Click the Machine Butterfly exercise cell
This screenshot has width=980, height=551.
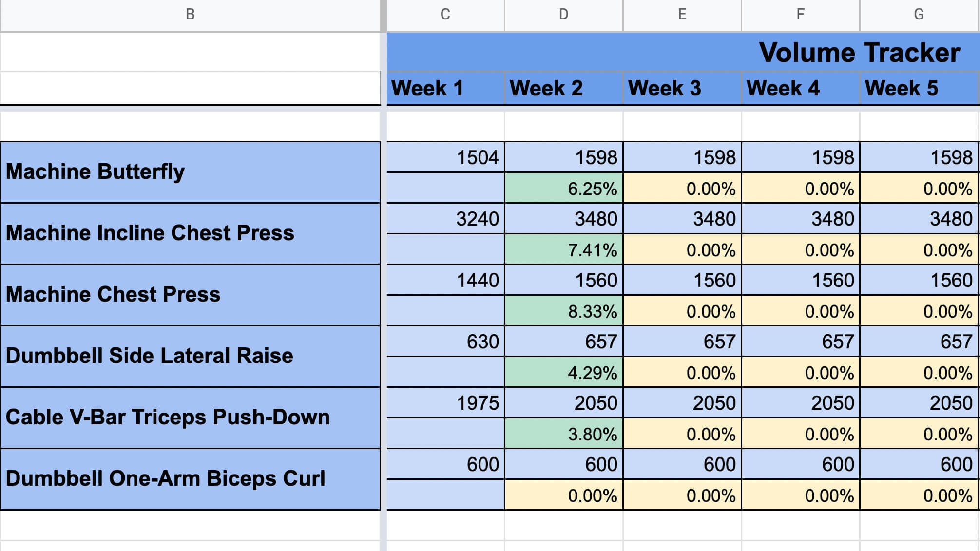[190, 172]
